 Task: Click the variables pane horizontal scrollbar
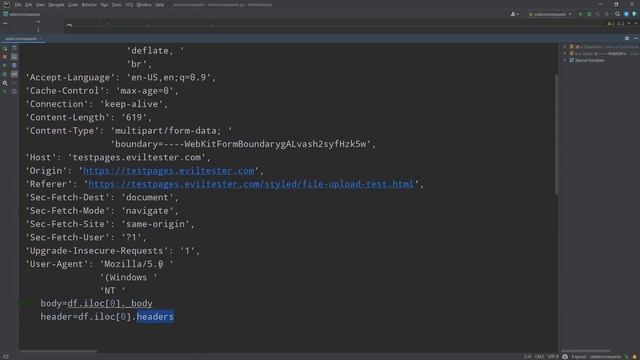pyautogui.click(x=586, y=351)
